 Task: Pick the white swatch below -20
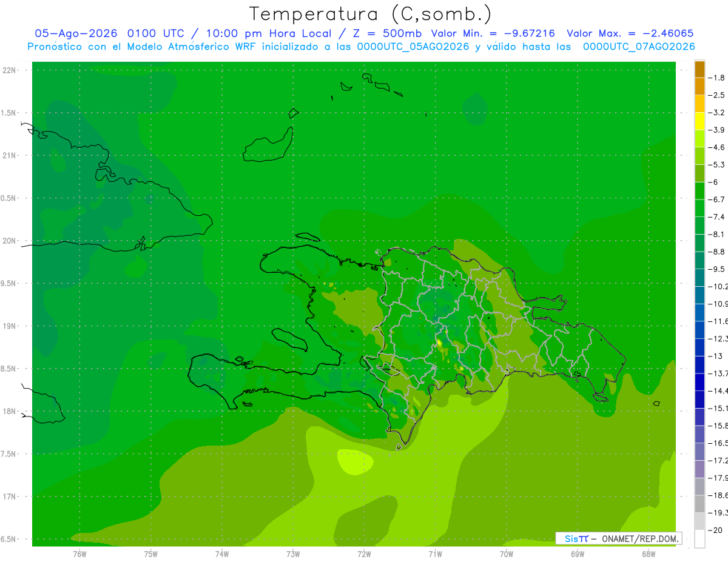click(699, 539)
